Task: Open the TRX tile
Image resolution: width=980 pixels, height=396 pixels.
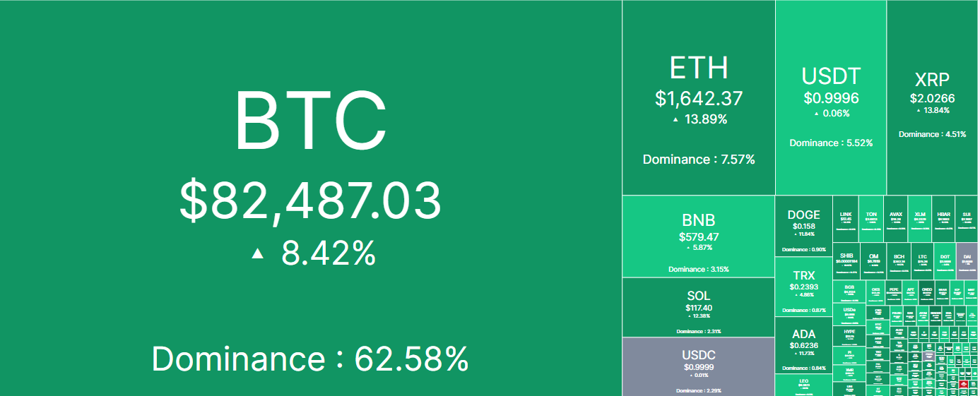Action: (804, 286)
